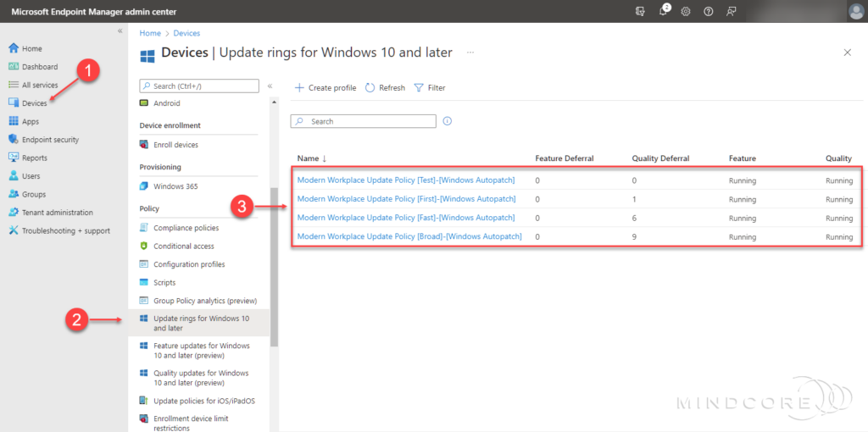The width and height of the screenshot is (868, 432).
Task: Select the Devices icon in the sidebar
Action: pos(14,103)
